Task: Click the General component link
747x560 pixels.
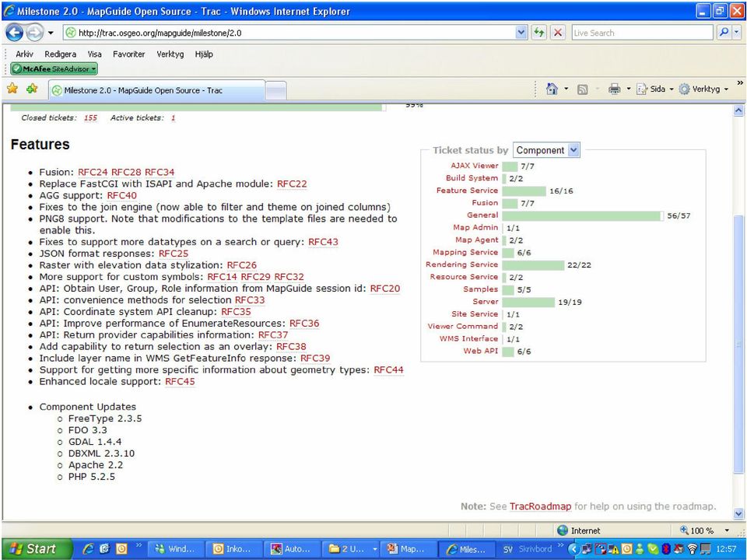Action: point(482,215)
